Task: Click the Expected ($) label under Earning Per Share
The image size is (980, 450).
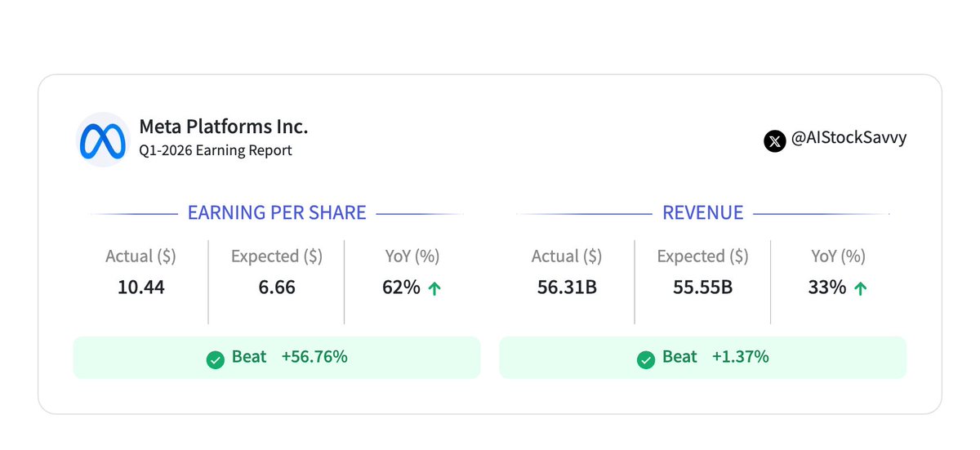Action: (277, 256)
